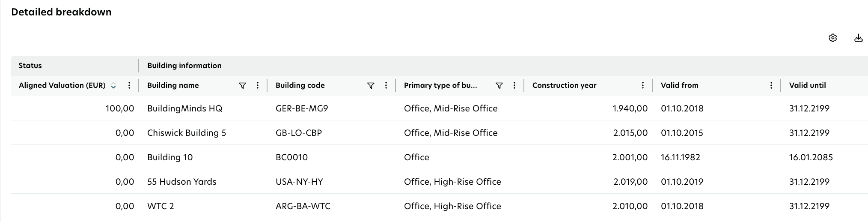Select the Building information column group header
Viewport: 868px width, 222px height.
pyautogui.click(x=184, y=66)
